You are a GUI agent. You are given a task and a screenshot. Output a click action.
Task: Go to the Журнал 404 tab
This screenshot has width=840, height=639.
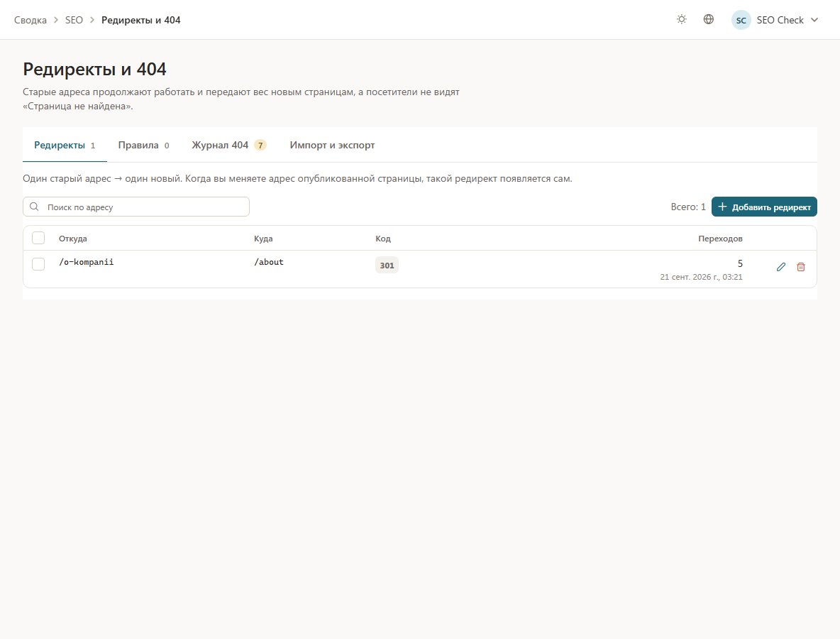pos(229,145)
